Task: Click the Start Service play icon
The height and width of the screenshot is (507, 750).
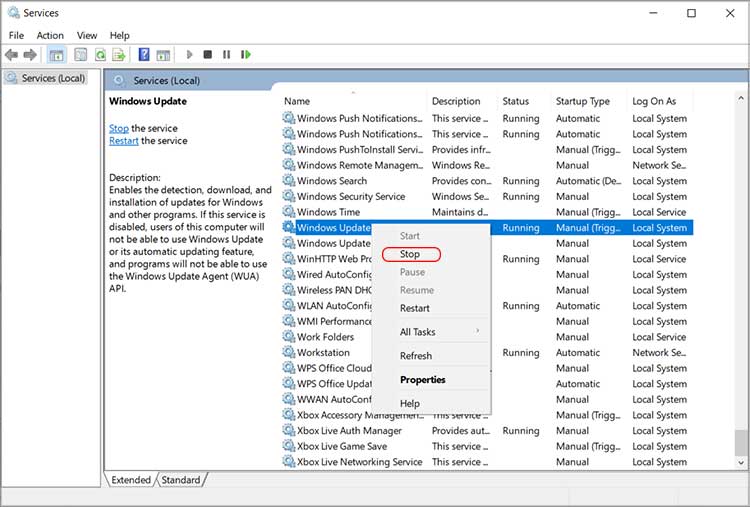Action: [x=189, y=55]
